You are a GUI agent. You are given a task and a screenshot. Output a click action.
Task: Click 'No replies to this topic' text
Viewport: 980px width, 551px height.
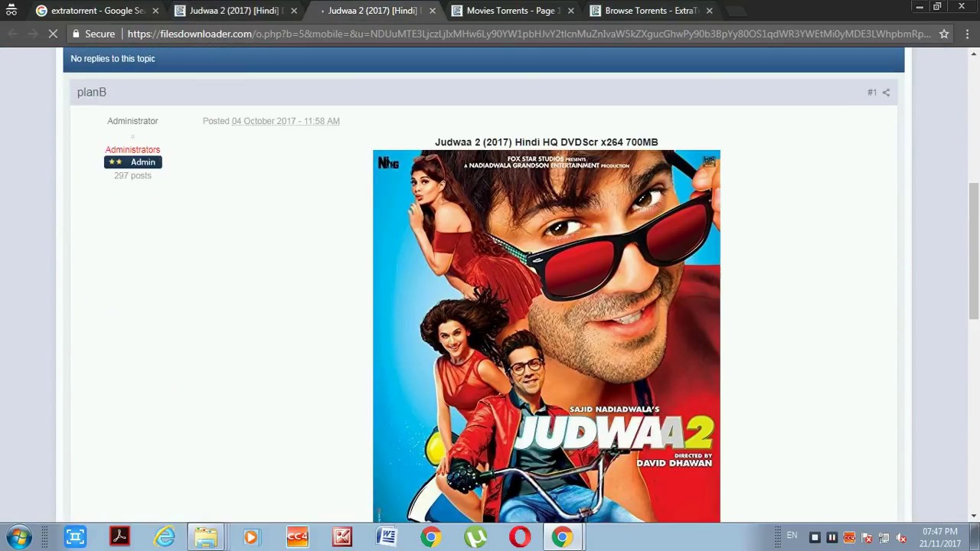[x=113, y=59]
